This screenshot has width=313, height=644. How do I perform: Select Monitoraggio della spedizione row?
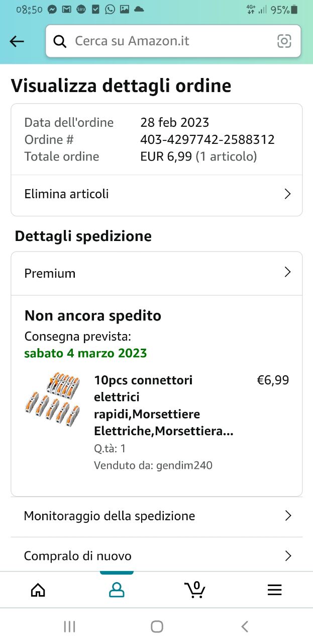[x=110, y=516]
